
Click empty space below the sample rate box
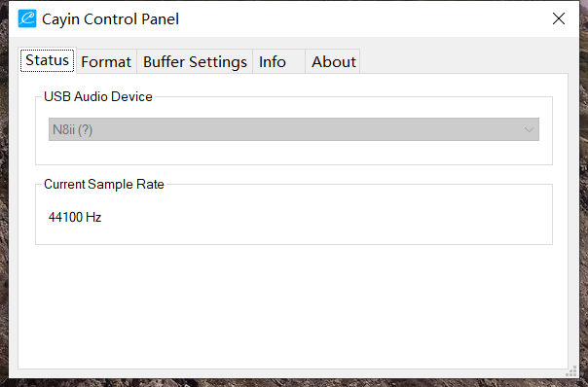click(x=294, y=305)
